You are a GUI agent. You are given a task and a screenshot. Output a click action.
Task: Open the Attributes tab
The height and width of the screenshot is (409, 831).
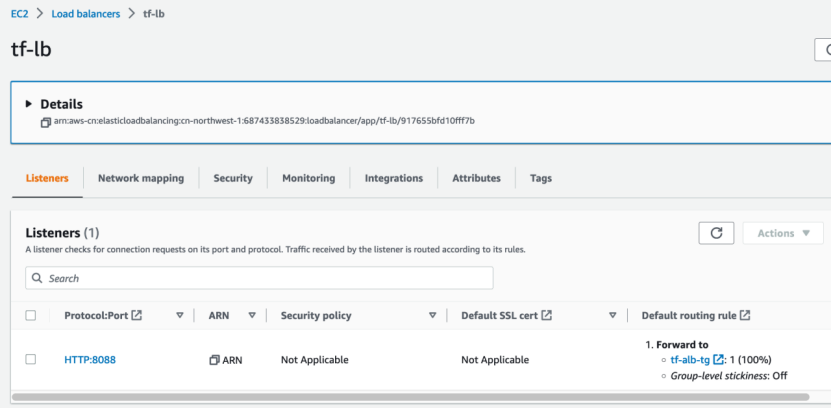[x=476, y=178]
